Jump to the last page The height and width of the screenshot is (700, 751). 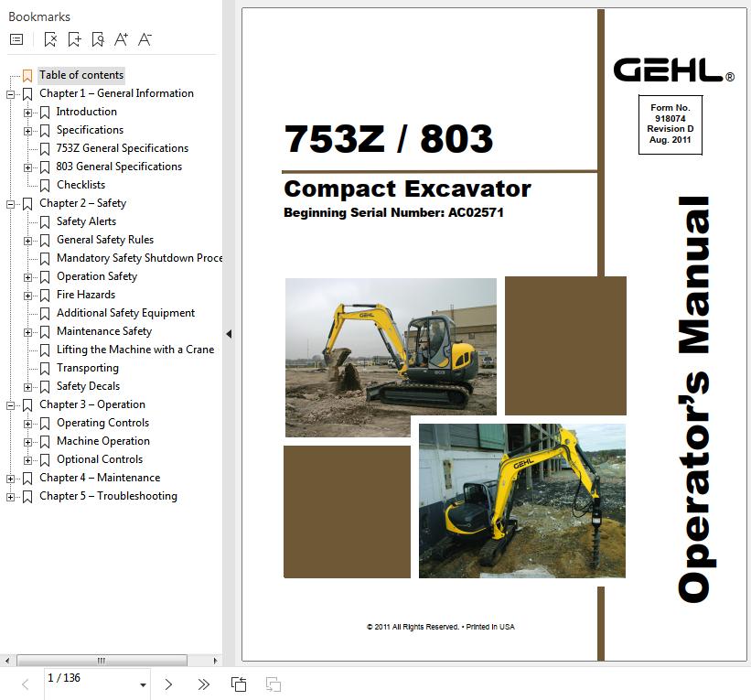pyautogui.click(x=204, y=684)
